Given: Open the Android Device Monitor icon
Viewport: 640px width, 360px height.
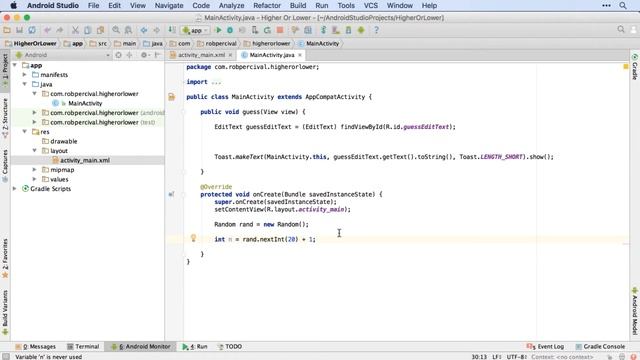Looking at the screenshot, I should click(x=361, y=30).
